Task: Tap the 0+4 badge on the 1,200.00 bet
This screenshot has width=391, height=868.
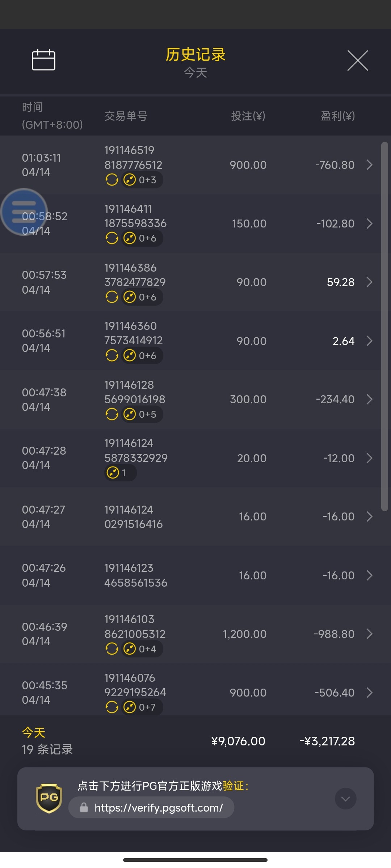Action: [x=142, y=649]
